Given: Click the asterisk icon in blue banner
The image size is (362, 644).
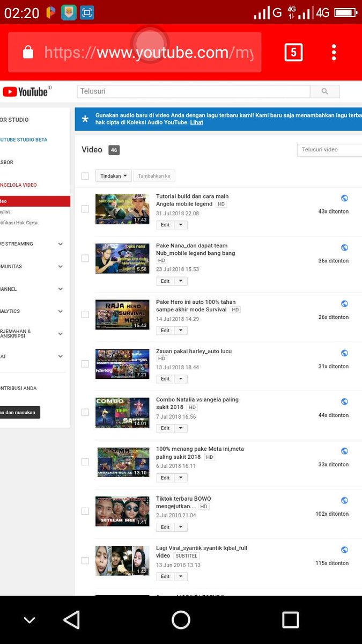Looking at the screenshot, I should (85, 120).
